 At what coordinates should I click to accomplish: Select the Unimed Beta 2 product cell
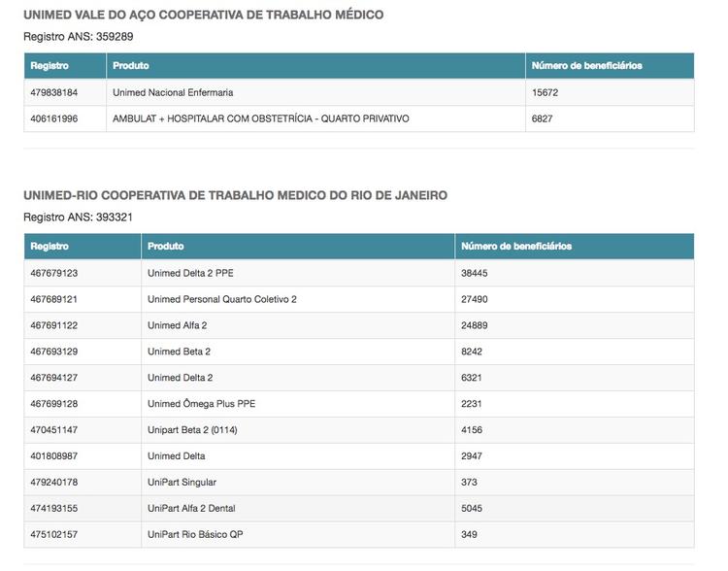tap(179, 352)
